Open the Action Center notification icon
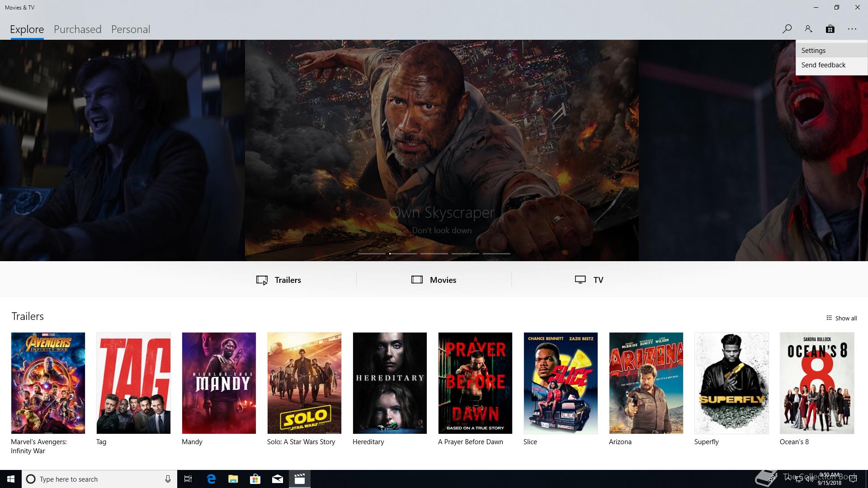 (853, 479)
